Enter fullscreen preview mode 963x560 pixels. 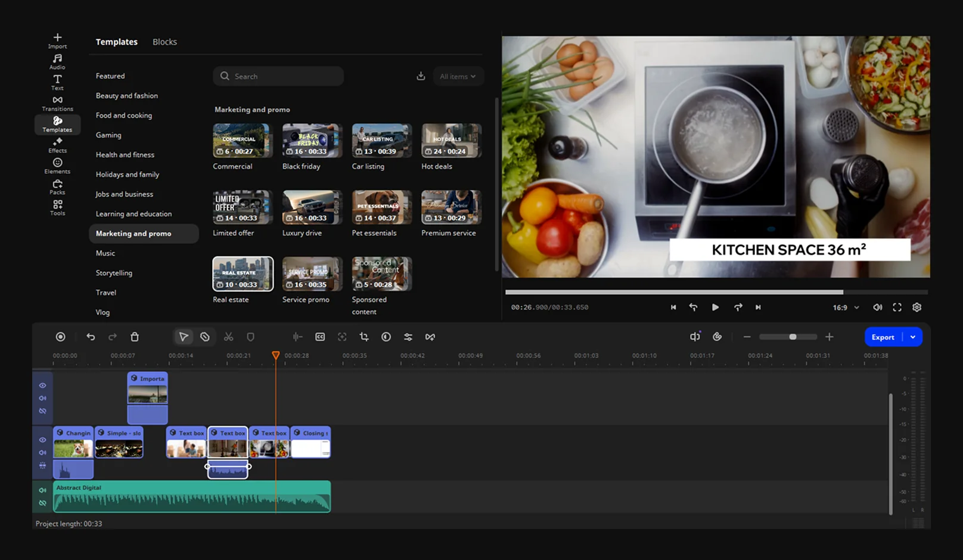897,307
